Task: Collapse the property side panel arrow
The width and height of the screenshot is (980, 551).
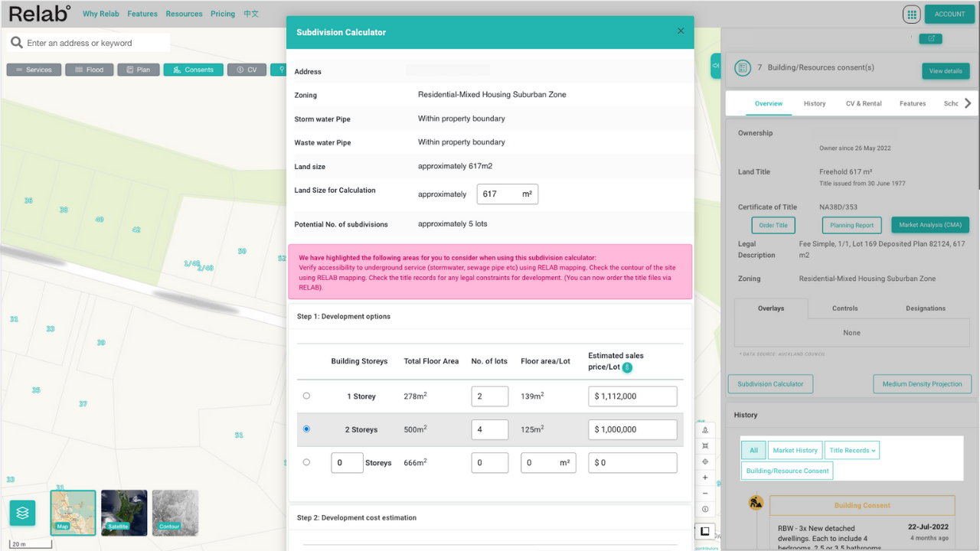Action: click(716, 66)
